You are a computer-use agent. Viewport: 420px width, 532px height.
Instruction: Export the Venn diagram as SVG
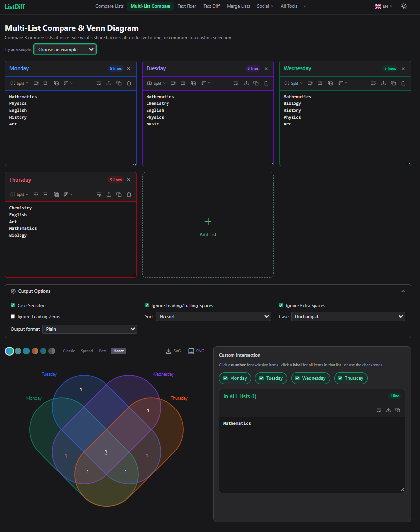click(x=173, y=351)
